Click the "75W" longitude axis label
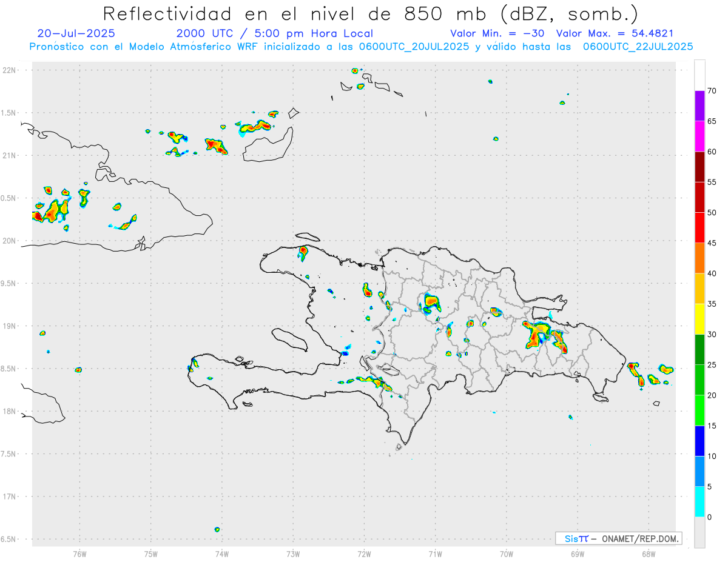The image size is (728, 562). (x=151, y=554)
